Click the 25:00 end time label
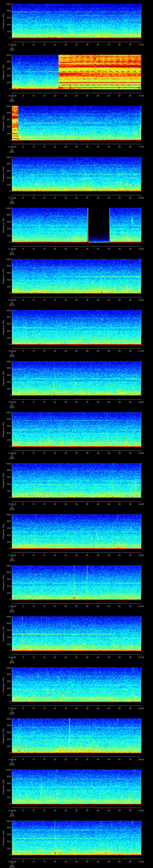Screen dimensions: 153x868 click(x=141, y=555)
